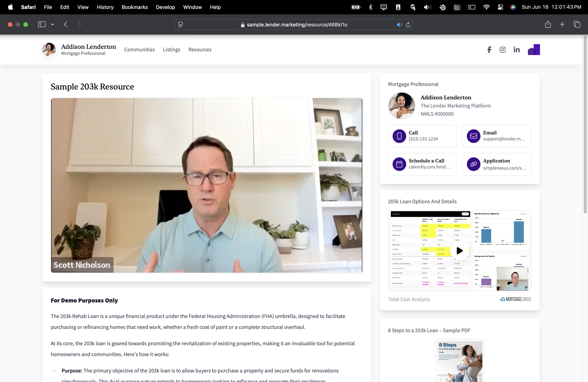Open the 8 Steps PDF thumbnail
This screenshot has height=382, width=588.
click(459, 361)
